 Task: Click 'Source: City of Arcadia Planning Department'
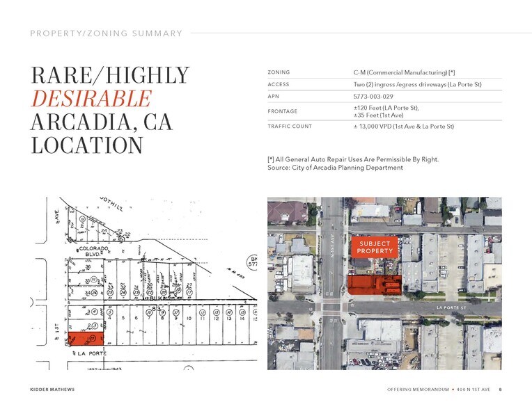335,168
